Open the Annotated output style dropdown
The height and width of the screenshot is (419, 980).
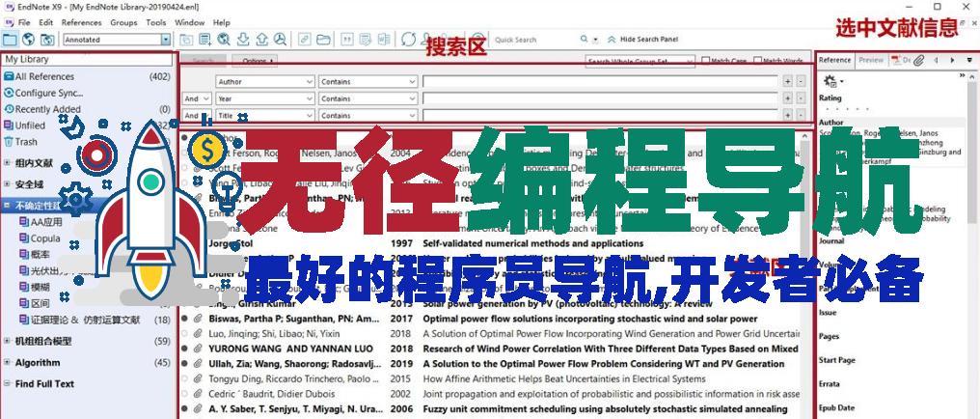pos(166,40)
